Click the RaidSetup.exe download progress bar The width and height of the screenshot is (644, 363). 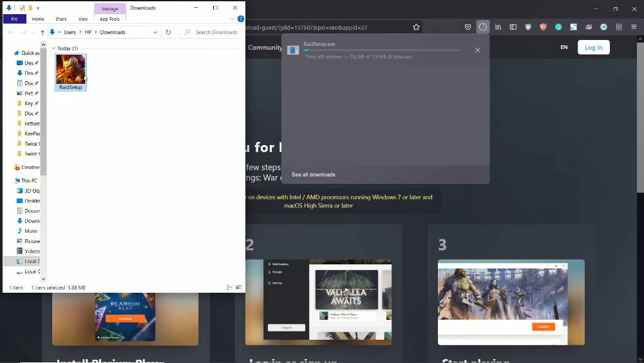click(383, 50)
